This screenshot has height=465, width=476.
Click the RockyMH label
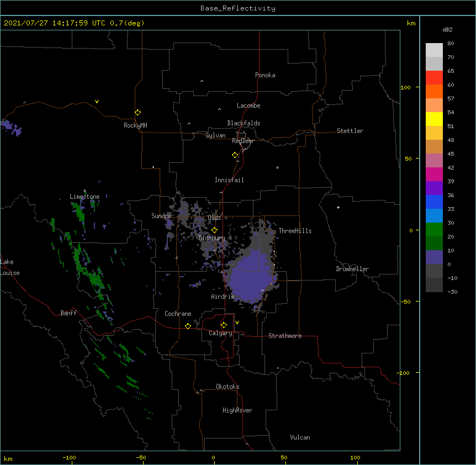135,125
